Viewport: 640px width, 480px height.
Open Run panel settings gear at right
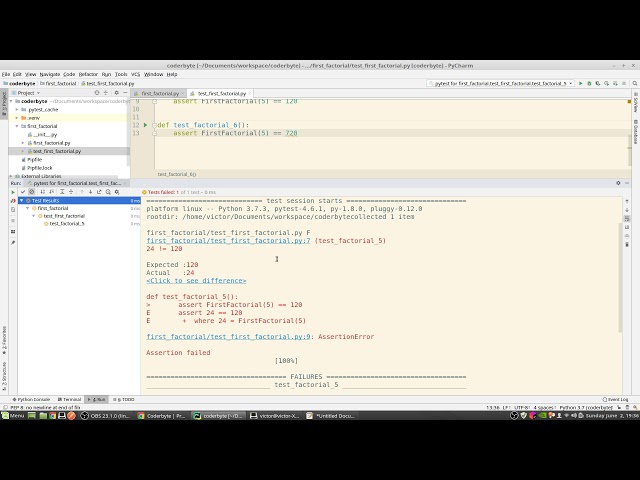click(618, 183)
